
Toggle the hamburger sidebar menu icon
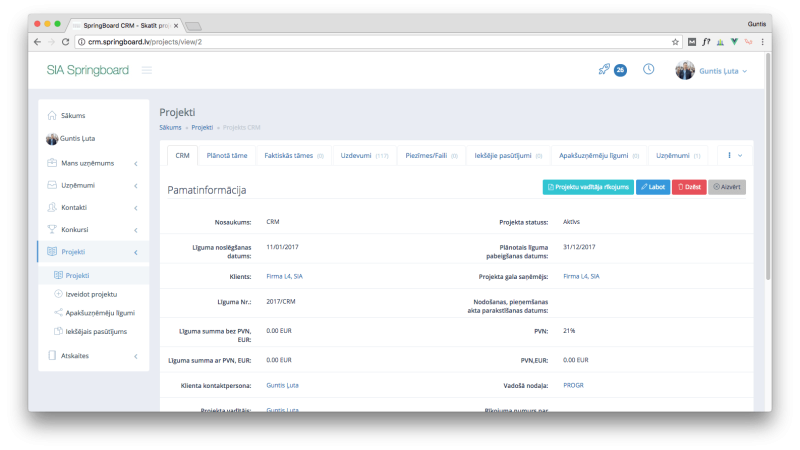146,70
